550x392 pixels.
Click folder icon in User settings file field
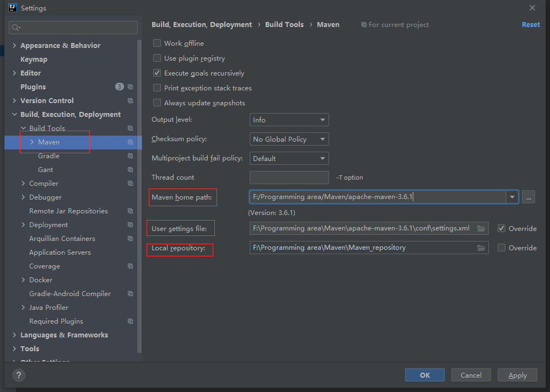481,228
